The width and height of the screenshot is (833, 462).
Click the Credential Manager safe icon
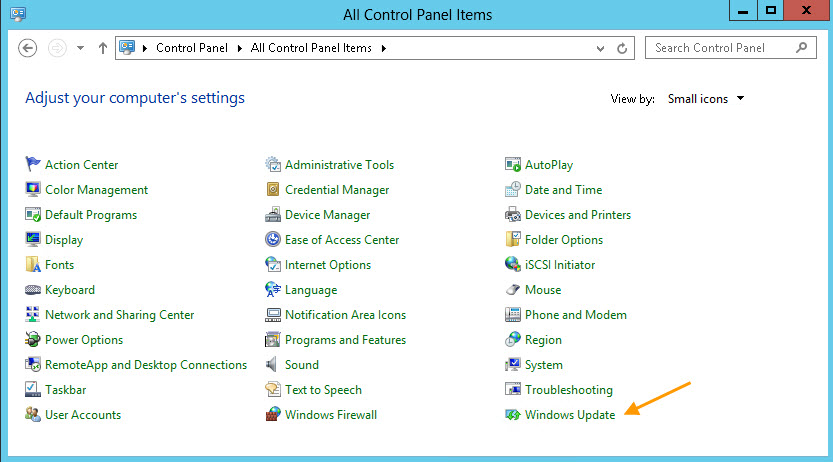point(273,189)
